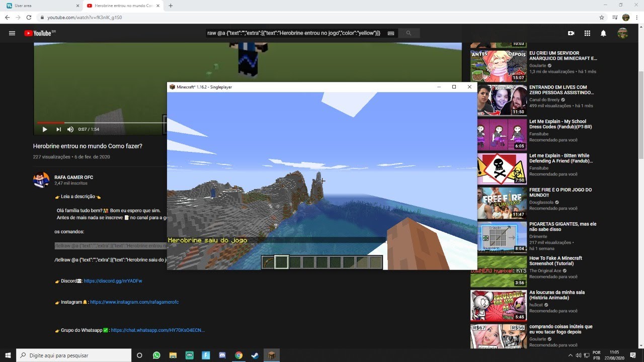Click the YouTube search magnifier button
The height and width of the screenshot is (362, 644).
point(409,33)
